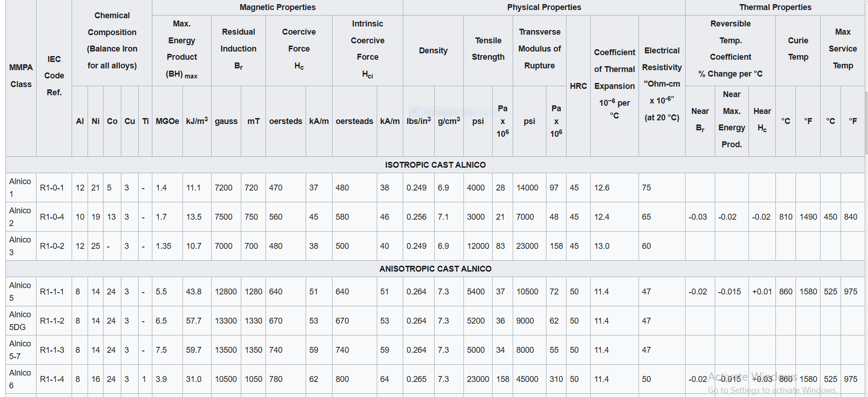Screen dimensions: 868x397
Task: Click the "Alnico 5-7" row label
Action: pos(20,350)
